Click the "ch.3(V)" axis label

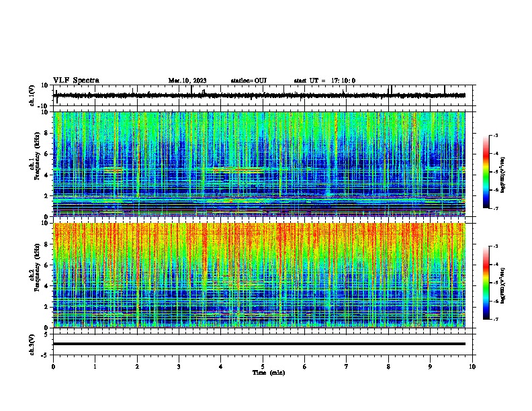(x=32, y=345)
